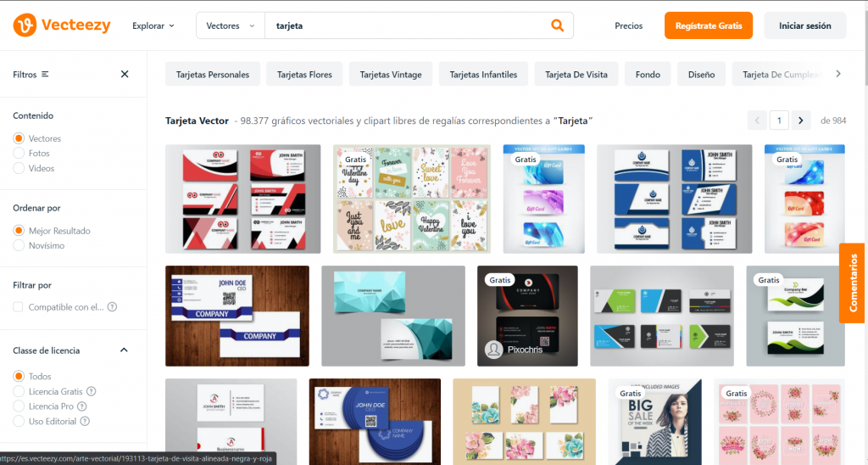Choose the Licencia Pro radio button
This screenshot has width=868, height=465.
(x=19, y=406)
